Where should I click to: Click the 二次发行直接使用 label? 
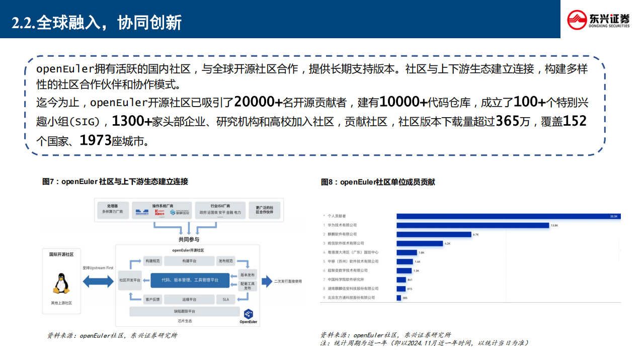[289, 282]
